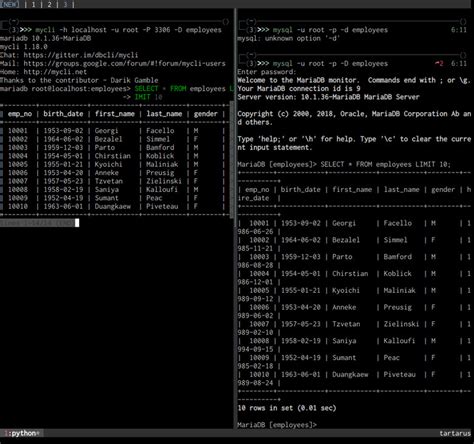Click Georgi in the mysql pane

coord(344,223)
